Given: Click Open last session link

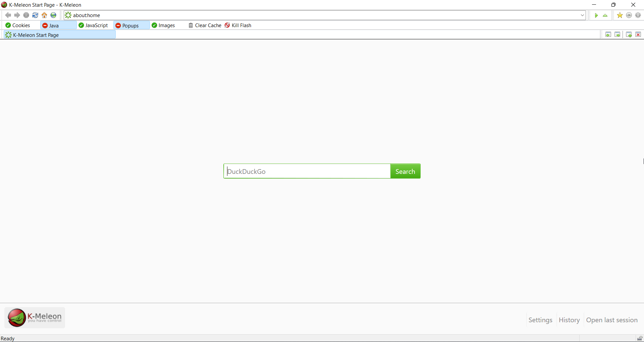Looking at the screenshot, I should [x=611, y=320].
